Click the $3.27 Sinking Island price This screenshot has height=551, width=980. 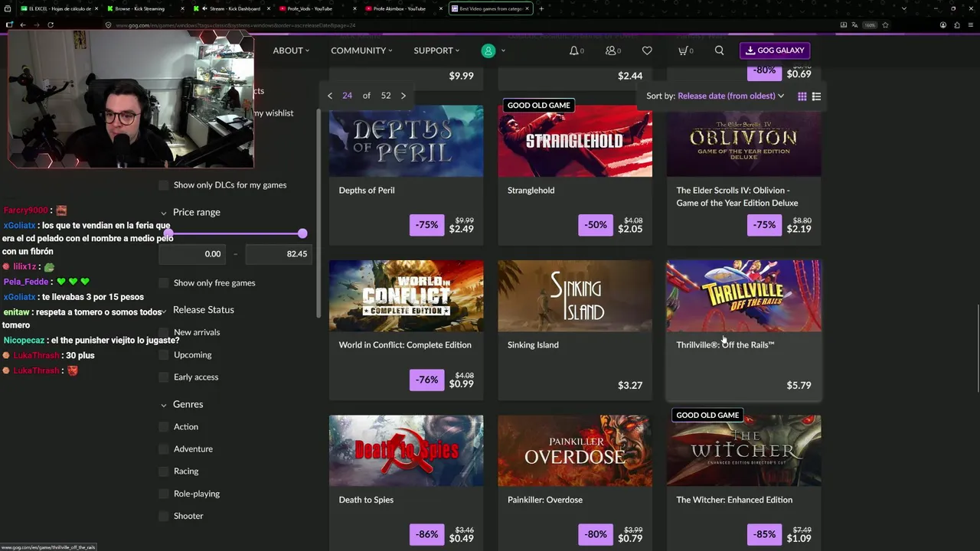click(x=630, y=386)
